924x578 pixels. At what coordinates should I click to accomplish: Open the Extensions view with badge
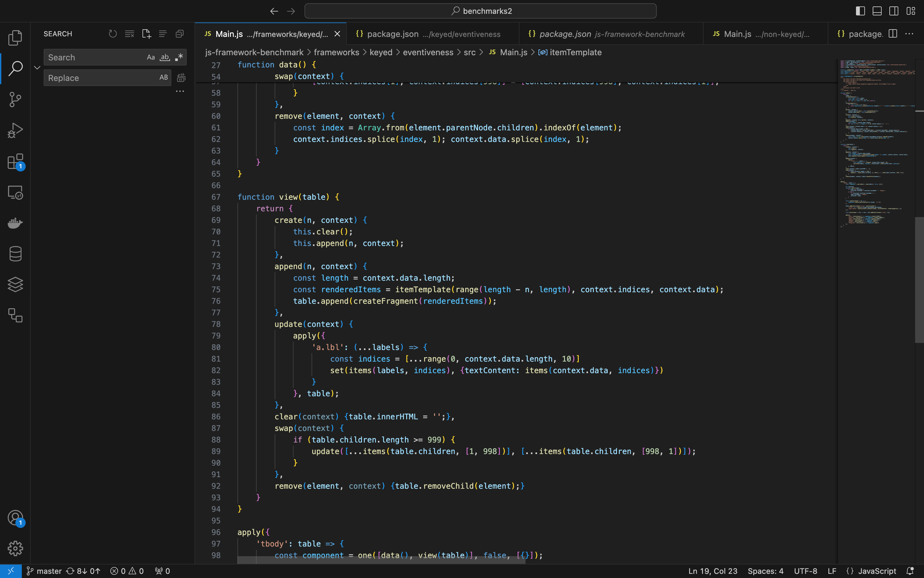pos(15,162)
